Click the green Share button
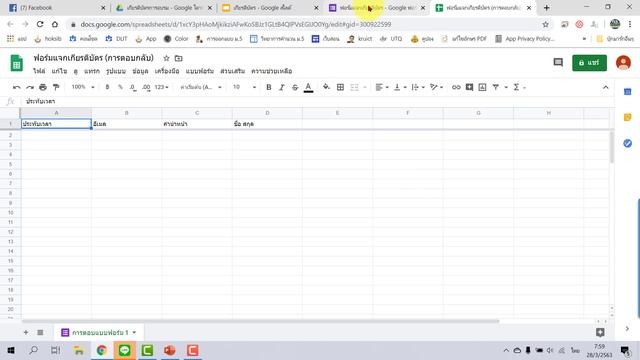This screenshot has height=360, width=640. point(589,63)
